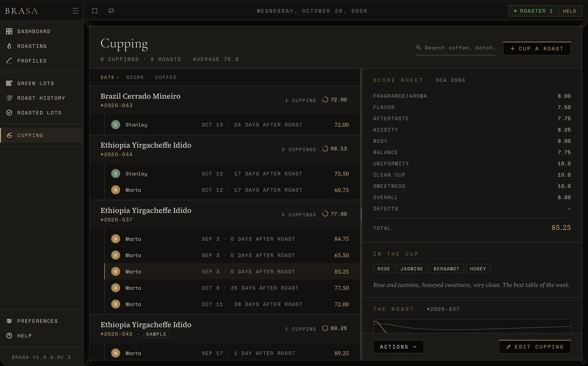588x366 pixels.
Task: Click the Profiles curve icon
Action: coord(9,61)
